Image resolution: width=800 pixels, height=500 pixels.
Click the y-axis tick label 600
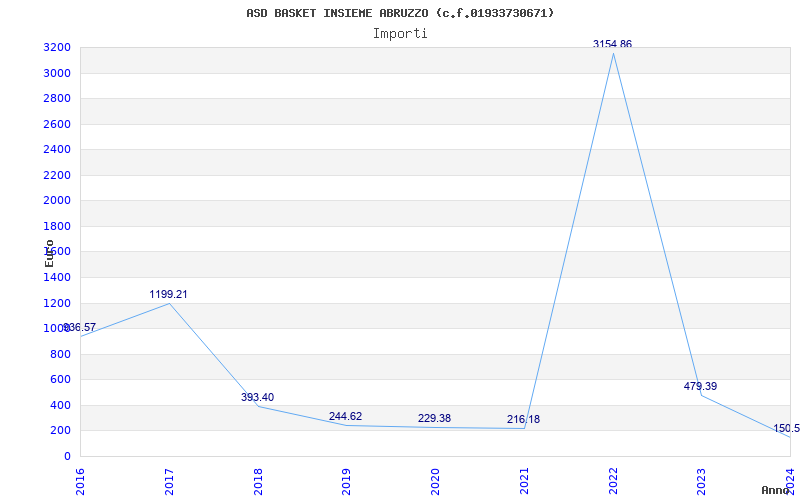coord(61,380)
